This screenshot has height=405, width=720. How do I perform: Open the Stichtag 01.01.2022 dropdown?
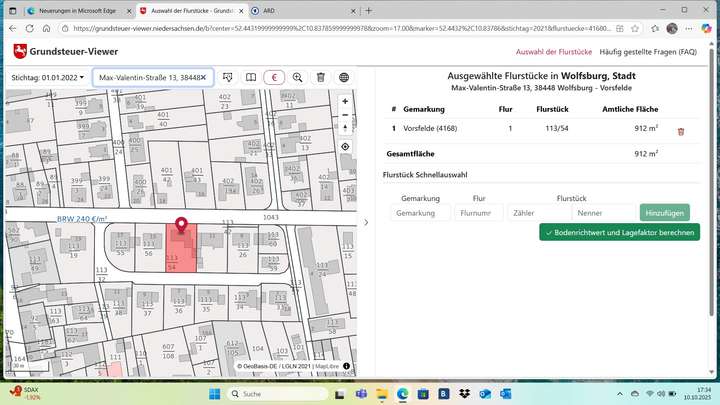click(48, 77)
